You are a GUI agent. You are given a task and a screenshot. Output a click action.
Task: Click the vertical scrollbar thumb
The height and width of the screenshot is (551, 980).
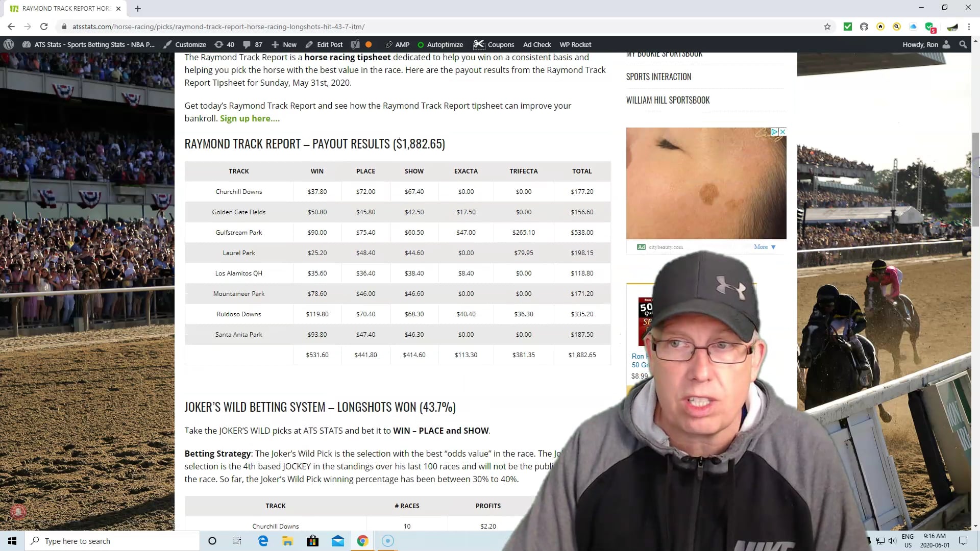[975, 179]
